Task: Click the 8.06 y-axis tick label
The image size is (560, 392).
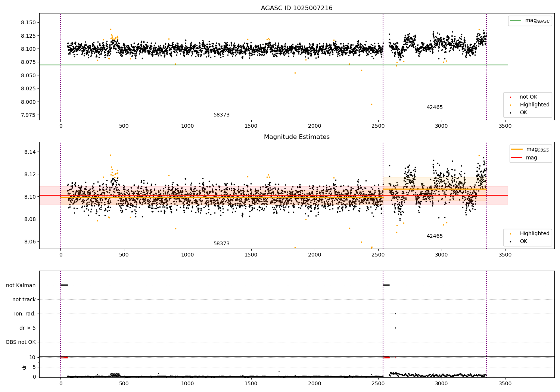Action: point(30,242)
